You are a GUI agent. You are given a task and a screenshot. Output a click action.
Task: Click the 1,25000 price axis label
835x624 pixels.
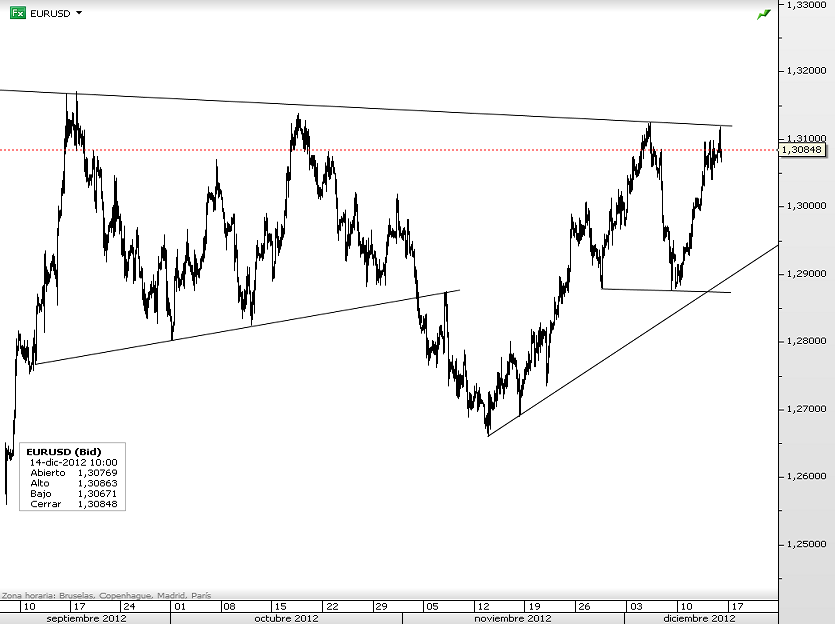click(x=806, y=544)
